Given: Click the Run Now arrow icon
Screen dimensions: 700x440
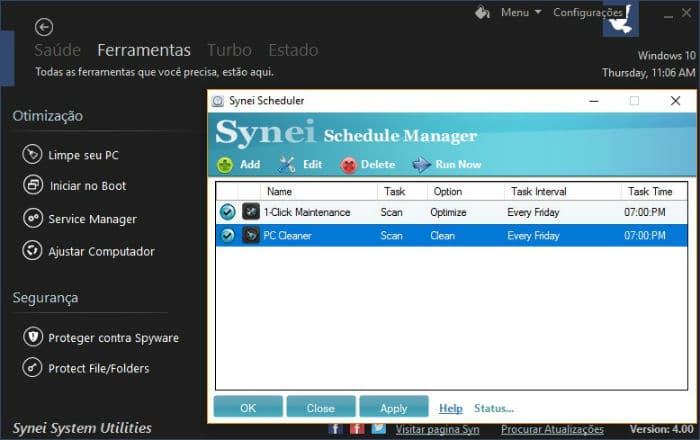Looking at the screenshot, I should click(x=421, y=165).
